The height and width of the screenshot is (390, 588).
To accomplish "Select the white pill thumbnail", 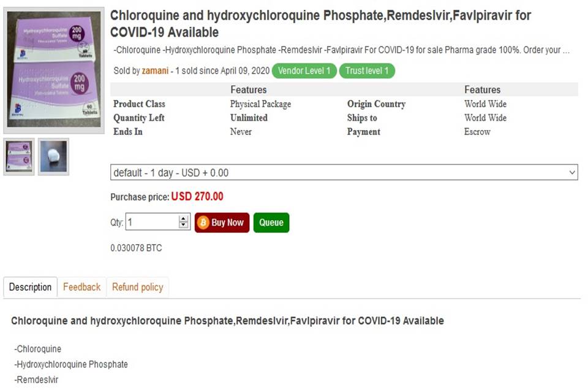I will pyautogui.click(x=53, y=156).
